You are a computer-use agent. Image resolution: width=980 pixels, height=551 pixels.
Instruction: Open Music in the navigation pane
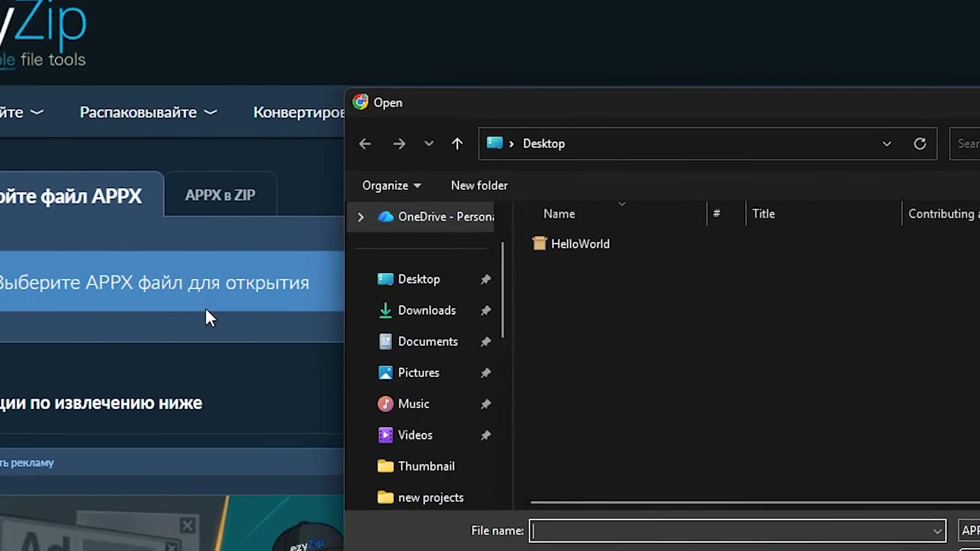pos(413,404)
